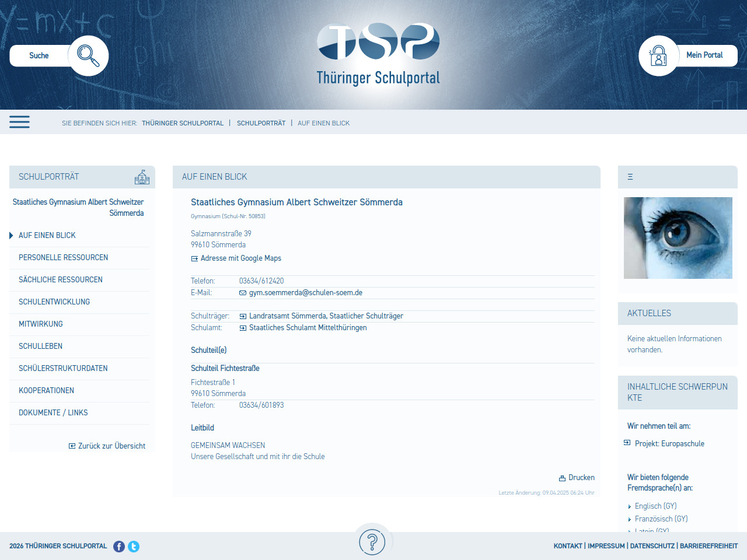747x560 pixels.
Task: Open the hamburger menu icon
Action: pyautogui.click(x=19, y=122)
